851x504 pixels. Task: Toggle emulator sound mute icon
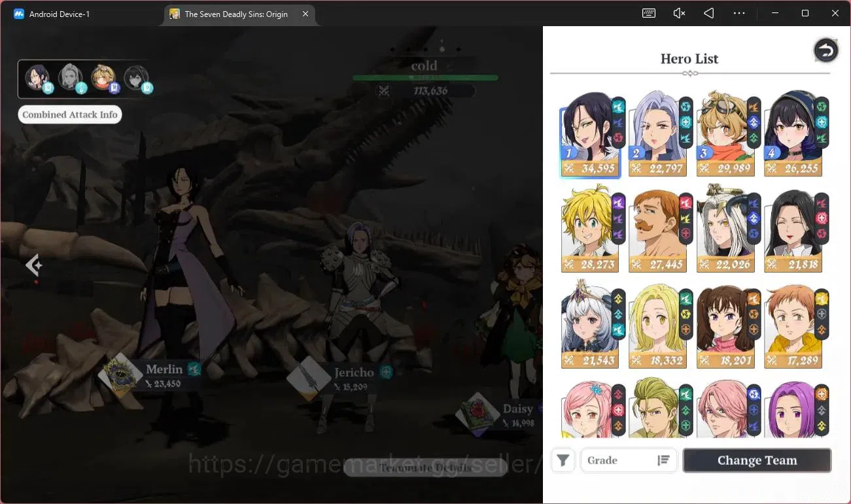point(679,13)
